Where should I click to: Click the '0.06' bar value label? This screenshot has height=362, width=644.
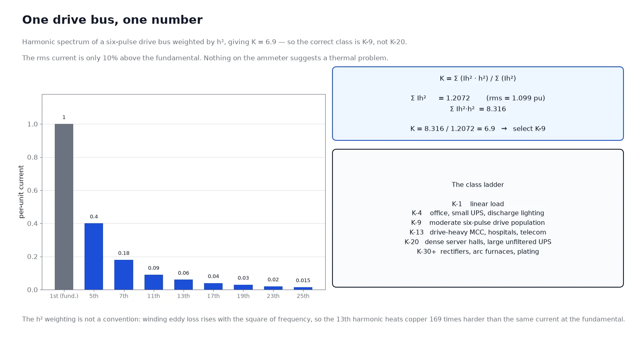184,273
